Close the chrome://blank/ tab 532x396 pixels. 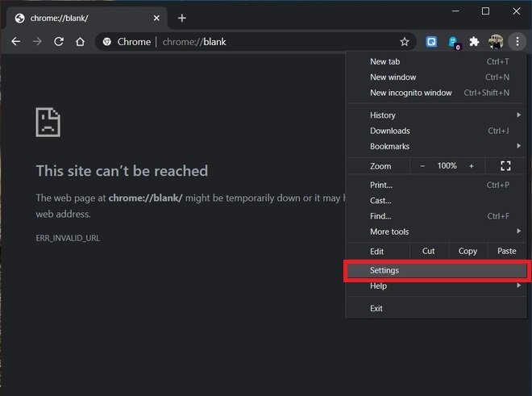coord(156,18)
